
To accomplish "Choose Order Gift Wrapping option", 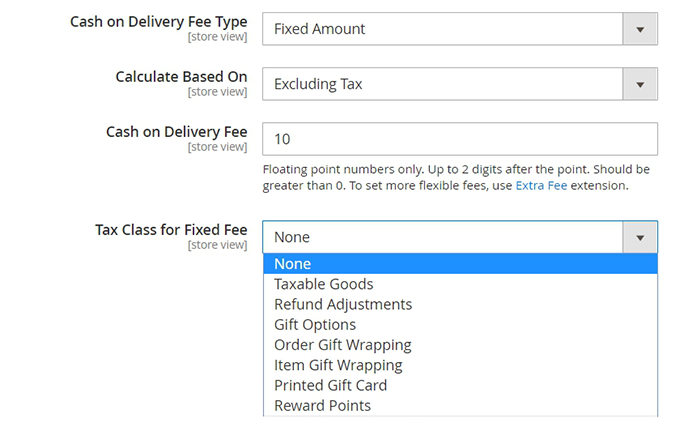I will 342,345.
